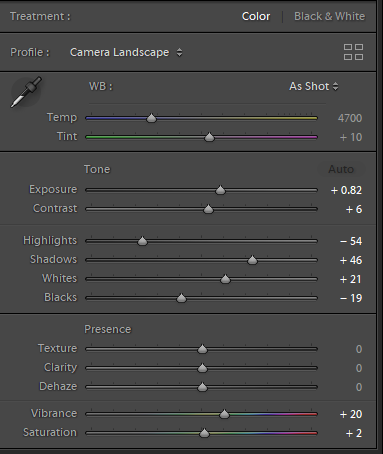Click the Temp label
This screenshot has height=454, width=383.
tap(62, 118)
